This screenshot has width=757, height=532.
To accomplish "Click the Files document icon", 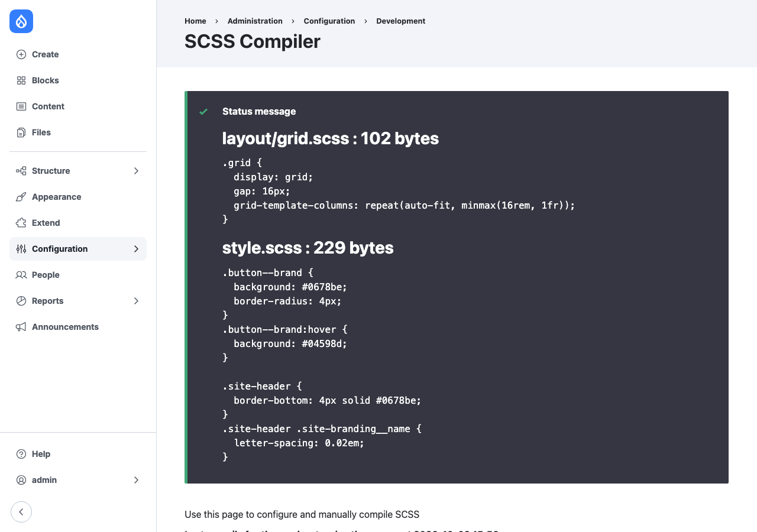I will pyautogui.click(x=21, y=132).
